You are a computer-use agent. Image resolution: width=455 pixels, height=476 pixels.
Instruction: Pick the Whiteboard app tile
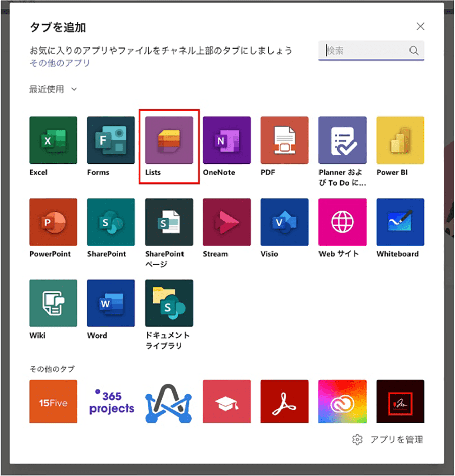(400, 222)
